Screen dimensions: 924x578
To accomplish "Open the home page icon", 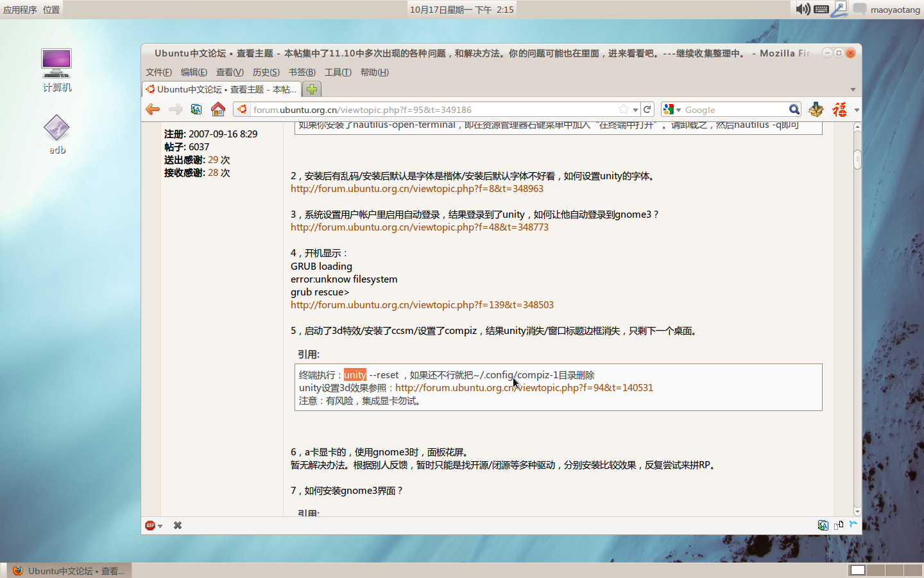I will [x=218, y=110].
